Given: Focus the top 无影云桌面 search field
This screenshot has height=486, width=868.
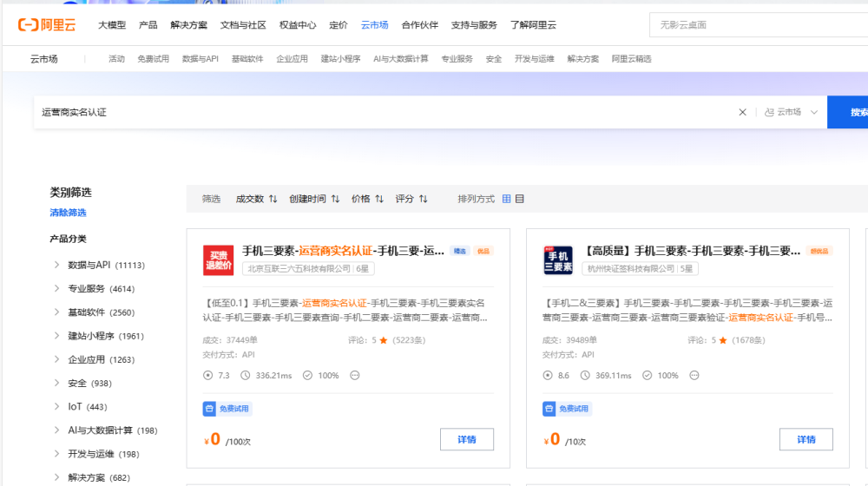Looking at the screenshot, I should tap(759, 25).
